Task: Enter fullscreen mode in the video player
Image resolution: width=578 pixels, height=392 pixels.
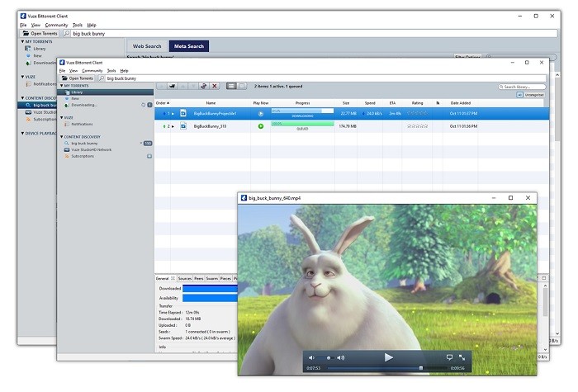Action: [462, 357]
